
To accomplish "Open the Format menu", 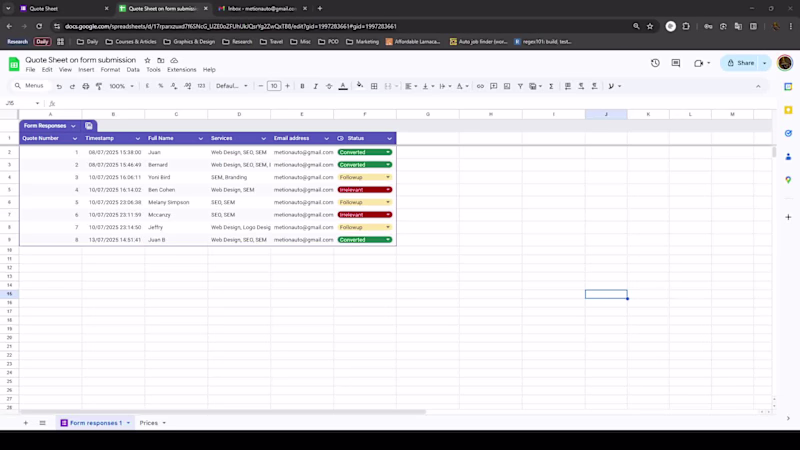I will [x=110, y=70].
